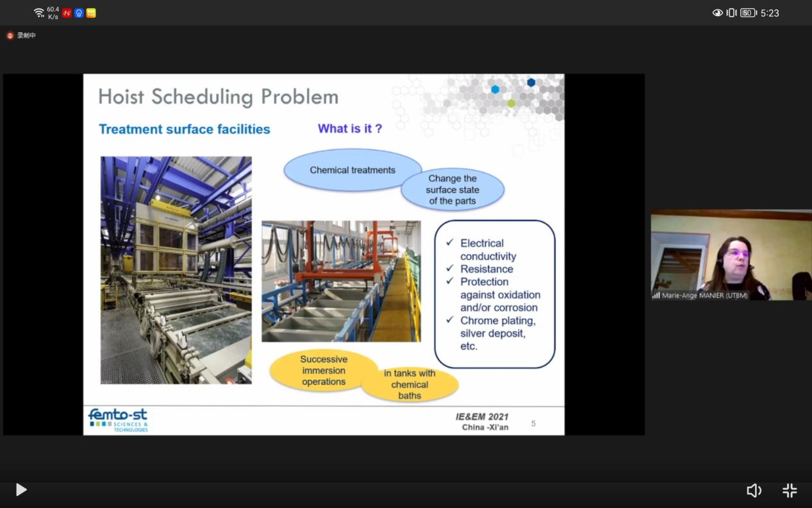812x508 pixels.
Task: Click the blue "Chemical treatments" bubble
Action: (352, 170)
